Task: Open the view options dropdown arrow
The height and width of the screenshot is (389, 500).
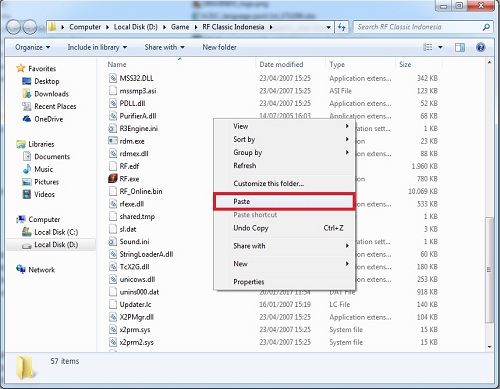Action: point(440,47)
